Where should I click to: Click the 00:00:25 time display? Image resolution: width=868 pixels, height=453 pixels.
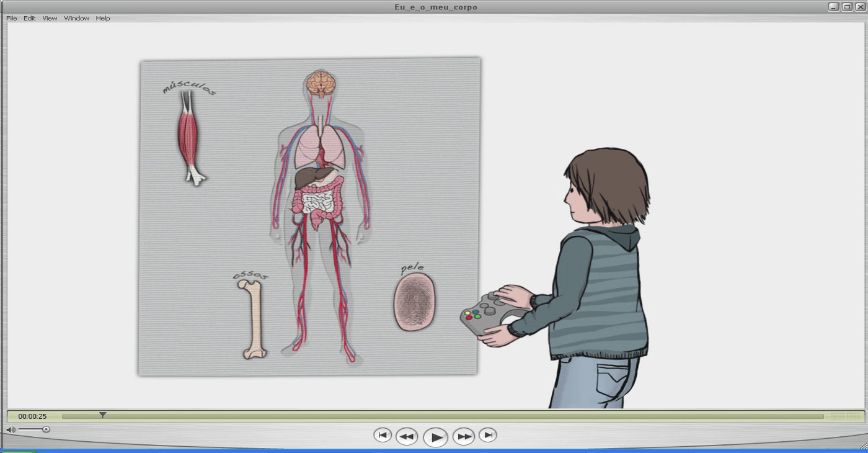pos(32,416)
